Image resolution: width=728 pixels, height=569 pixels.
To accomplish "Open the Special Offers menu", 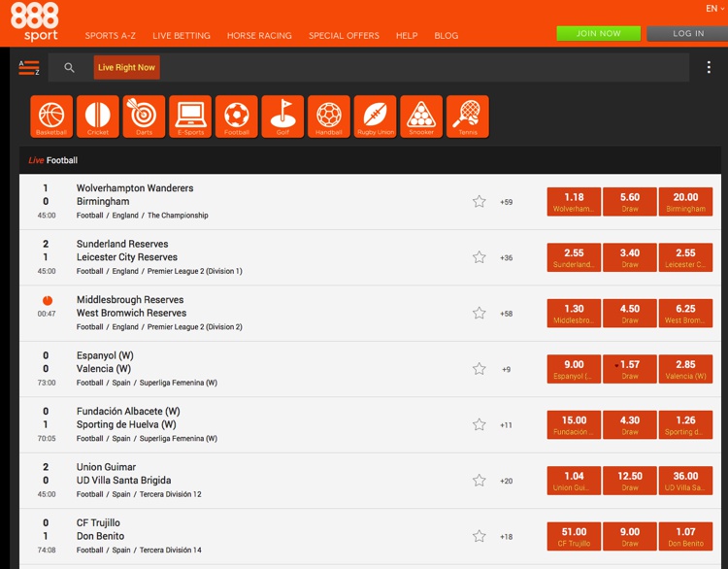I will [x=344, y=36].
